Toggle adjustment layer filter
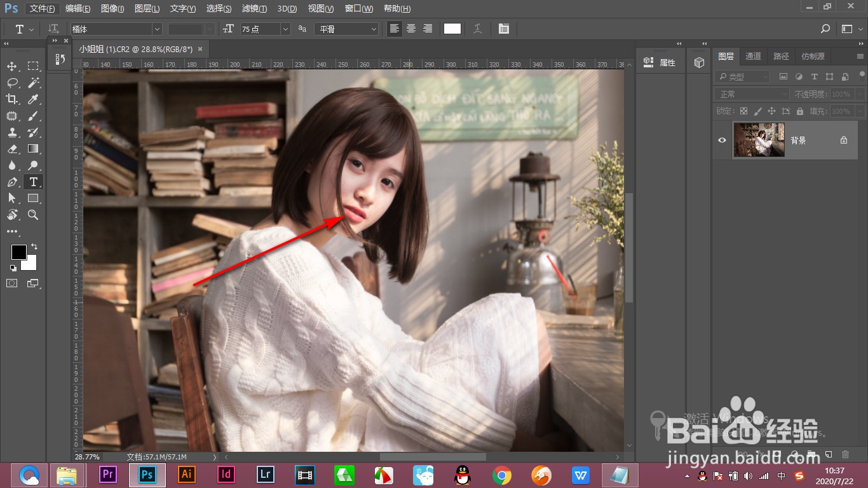 pos(799,77)
